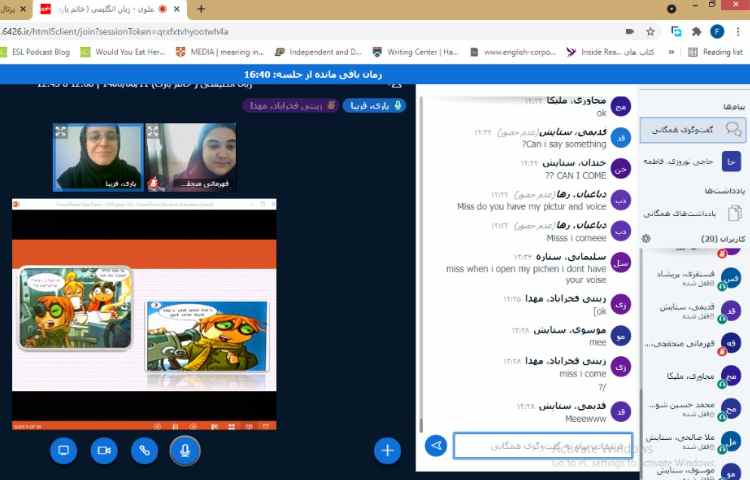The width and height of the screenshot is (750, 480).
Task: Click the right comic image on the slide
Action: [207, 337]
